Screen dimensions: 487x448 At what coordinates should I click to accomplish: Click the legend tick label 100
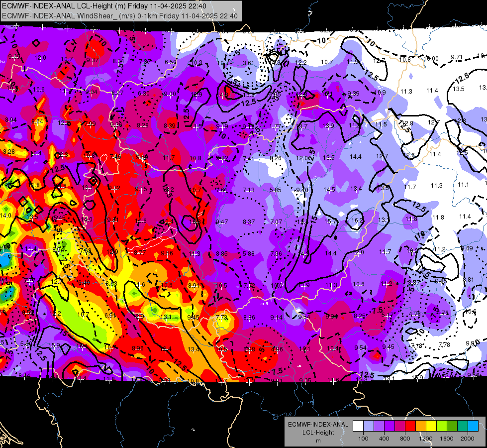pos(363,439)
